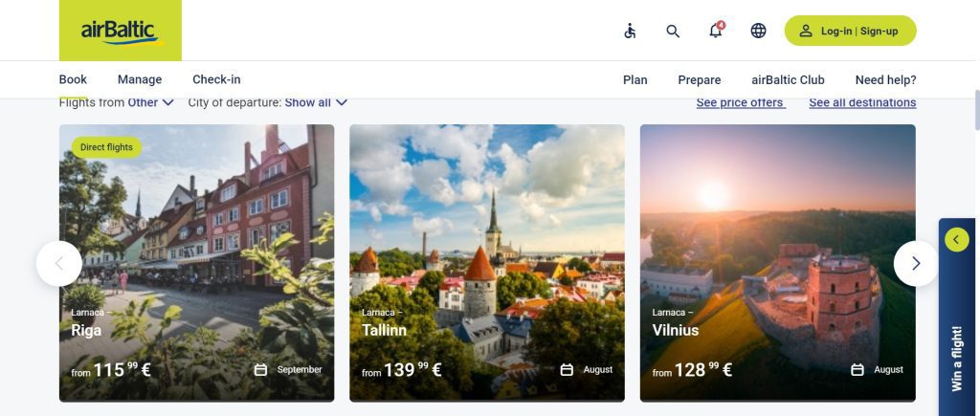Follow the See all destinations link
Screen dimensions: 980x416
pyautogui.click(x=862, y=102)
